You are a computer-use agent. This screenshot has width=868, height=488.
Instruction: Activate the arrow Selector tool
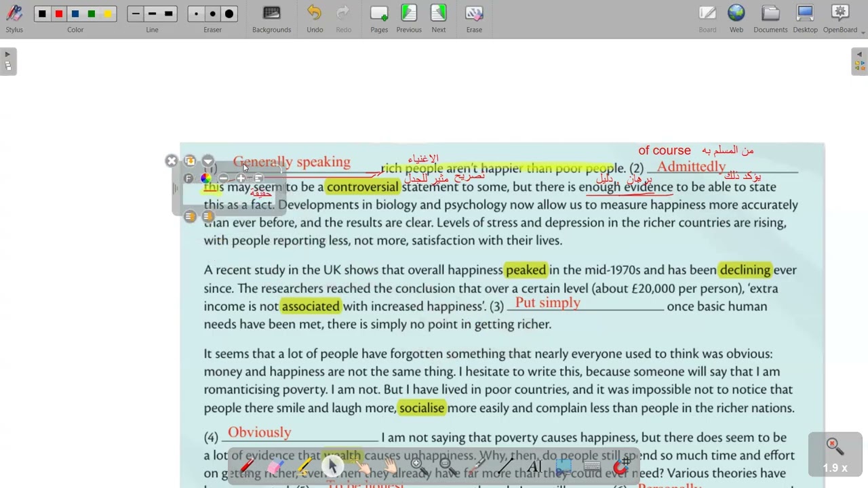click(x=332, y=466)
